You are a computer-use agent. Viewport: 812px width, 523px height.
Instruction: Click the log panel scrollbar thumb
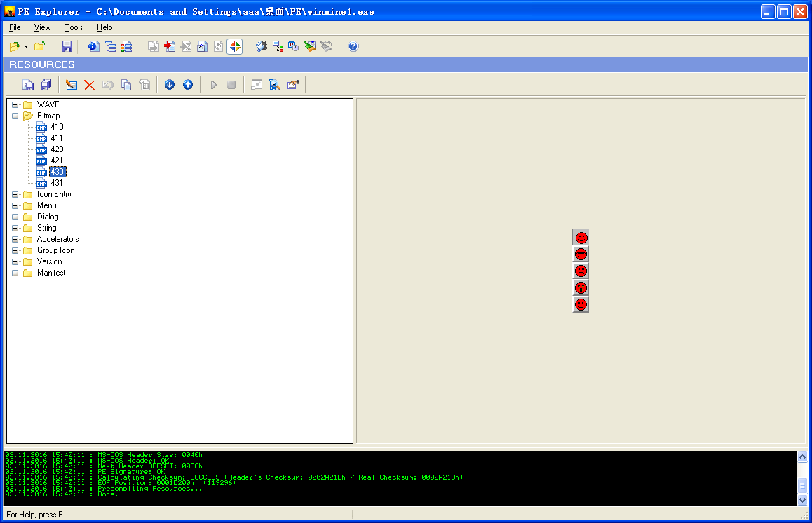(802, 486)
